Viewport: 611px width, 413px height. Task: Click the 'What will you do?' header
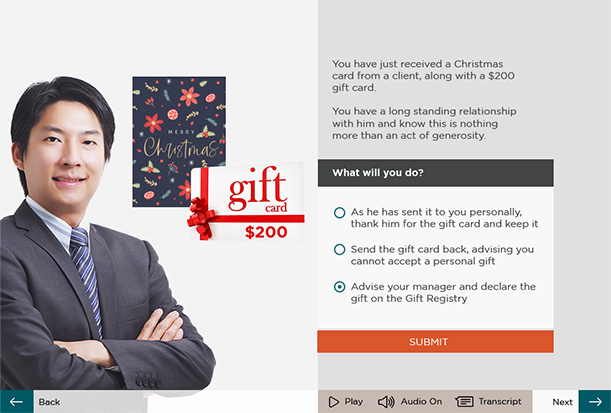click(435, 173)
